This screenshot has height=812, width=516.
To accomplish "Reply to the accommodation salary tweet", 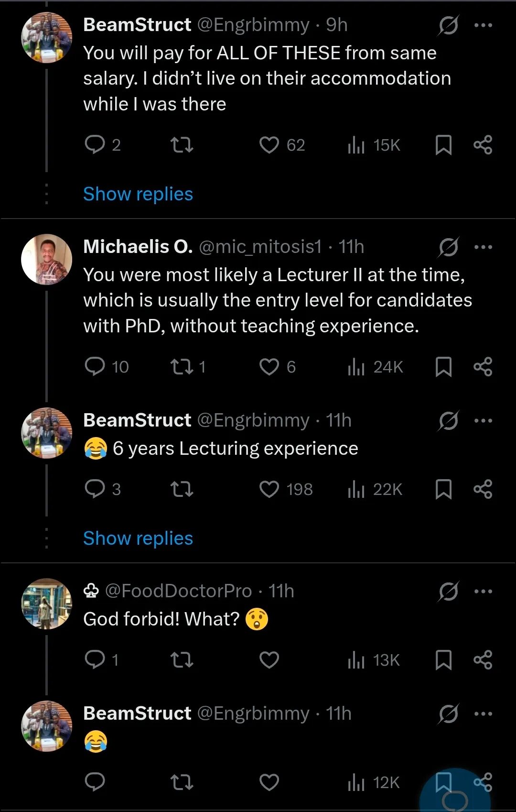I will (x=95, y=144).
